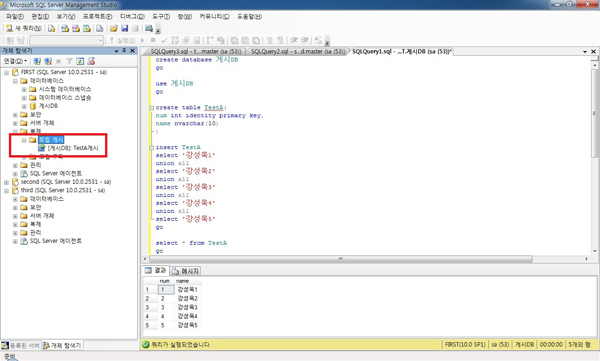The width and height of the screenshot is (600, 361).
Task: Open the Activity Monitor toolbar icon
Action: pyautogui.click(x=149, y=28)
